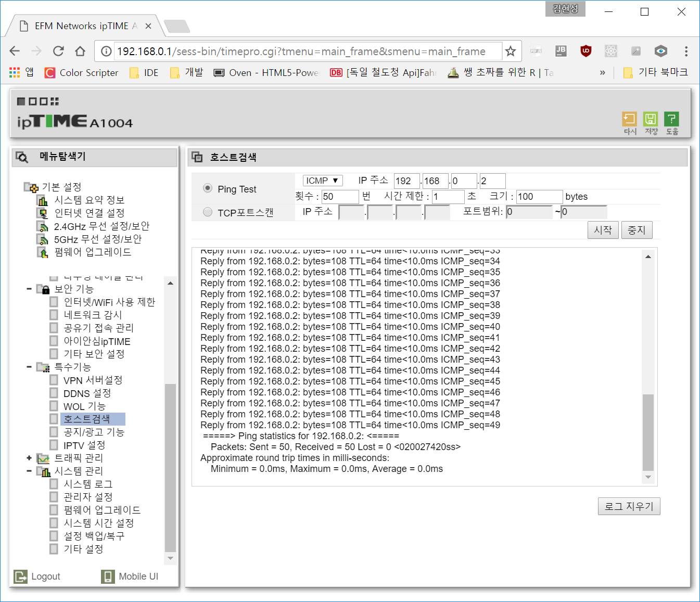The image size is (700, 602).
Task: Click the ping log vertical scrollbar thumb
Action: 648,432
